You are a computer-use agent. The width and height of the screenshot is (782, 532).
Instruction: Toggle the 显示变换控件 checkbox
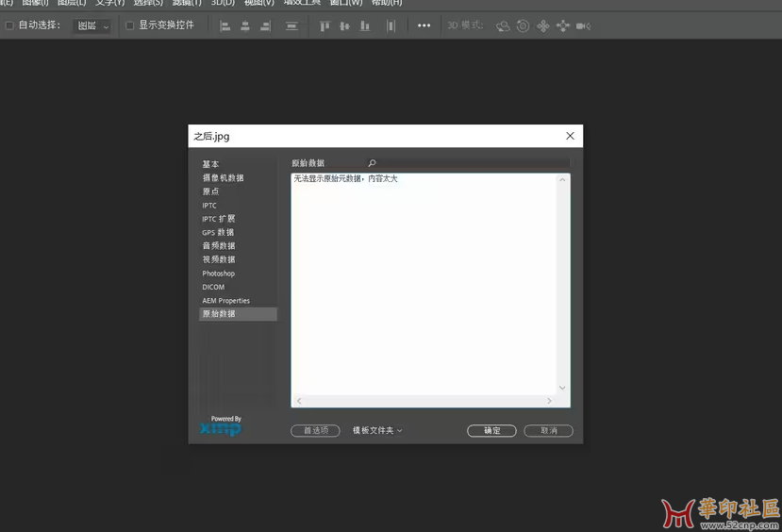coord(129,25)
